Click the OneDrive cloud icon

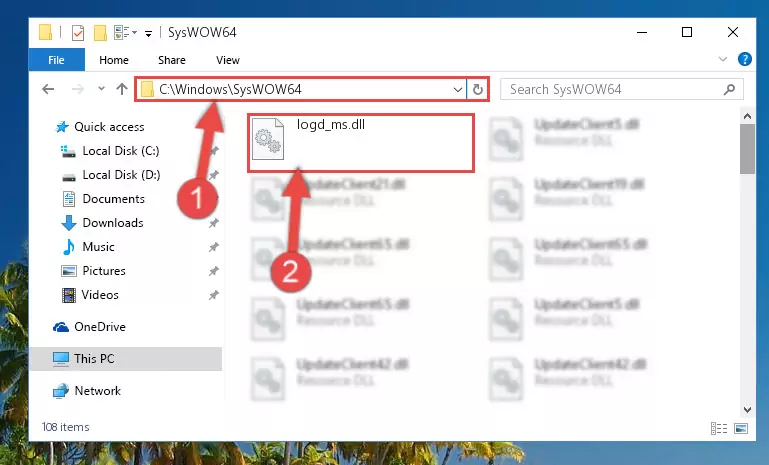pos(61,327)
